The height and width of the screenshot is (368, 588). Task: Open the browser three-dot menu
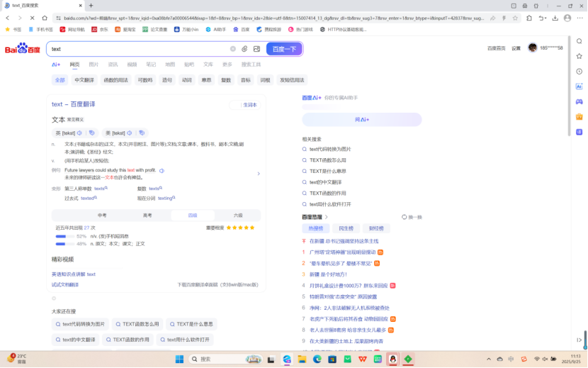[580, 18]
